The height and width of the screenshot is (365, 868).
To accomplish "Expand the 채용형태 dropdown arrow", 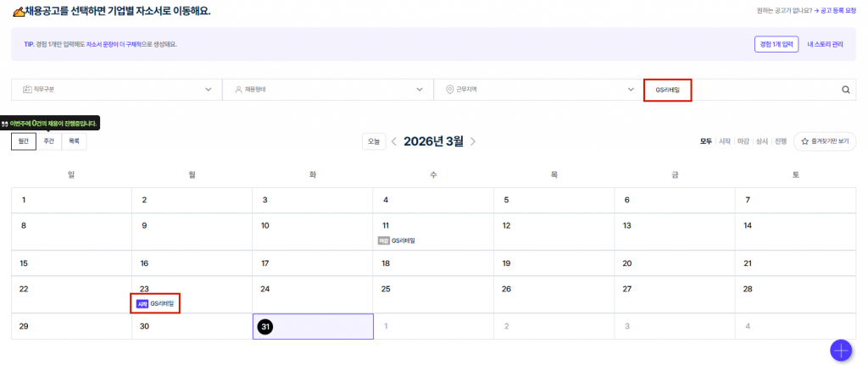I will (420, 90).
